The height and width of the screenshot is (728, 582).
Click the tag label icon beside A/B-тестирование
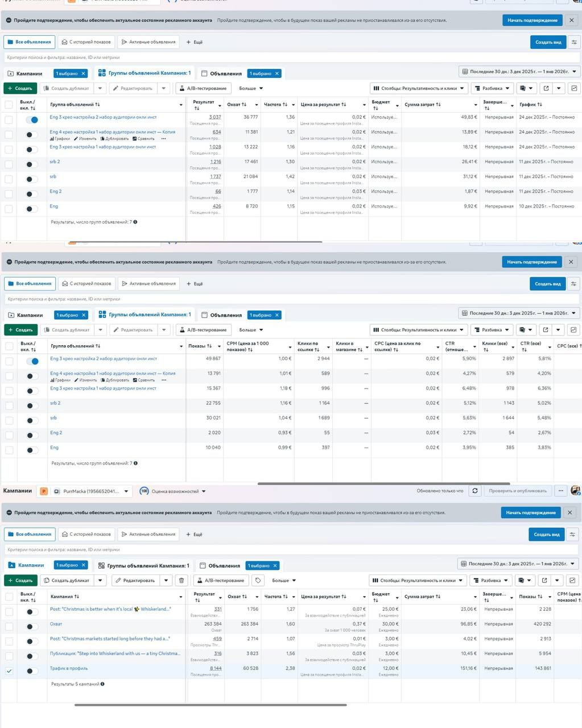click(x=258, y=580)
